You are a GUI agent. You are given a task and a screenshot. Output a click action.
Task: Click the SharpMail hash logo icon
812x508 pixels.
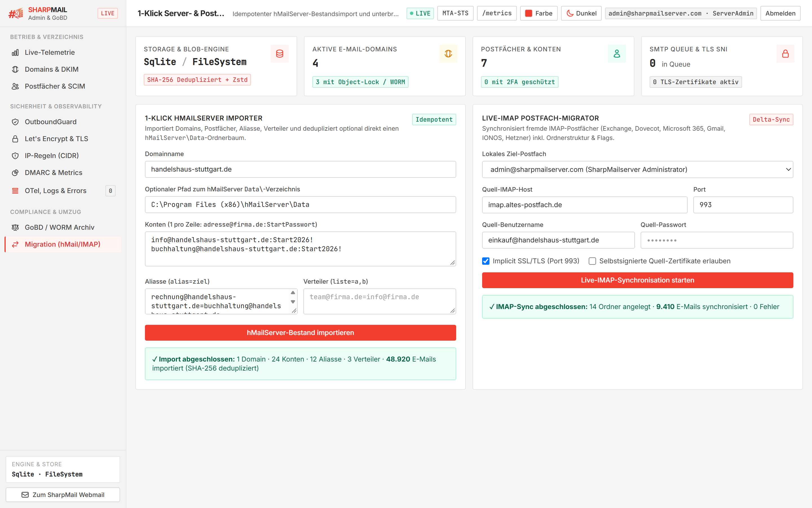tap(16, 14)
